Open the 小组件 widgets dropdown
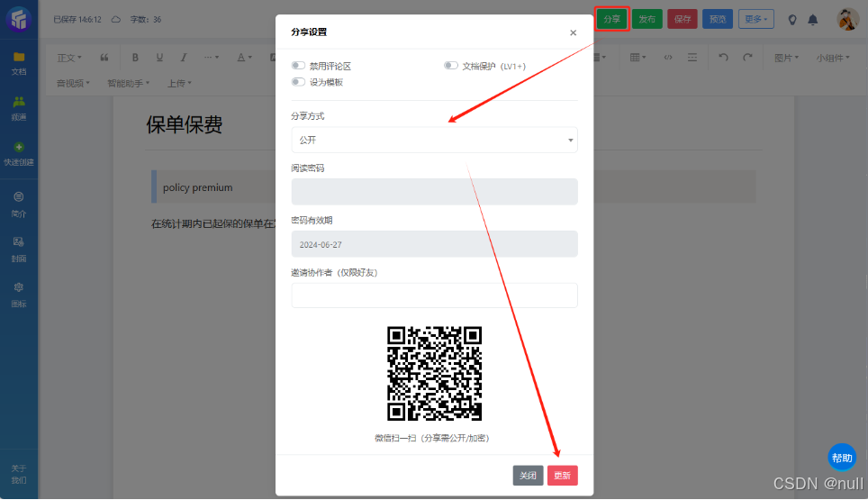868x500 pixels. [833, 58]
